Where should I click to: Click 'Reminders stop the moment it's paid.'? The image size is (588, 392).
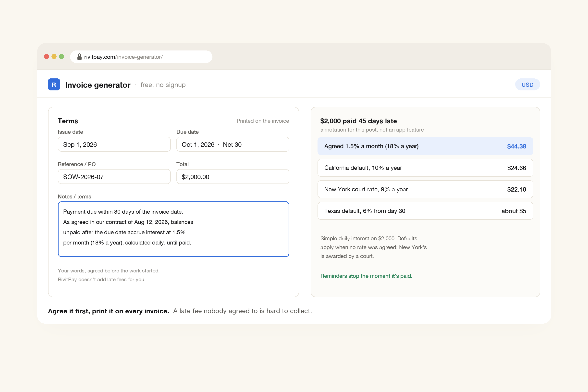click(x=366, y=276)
